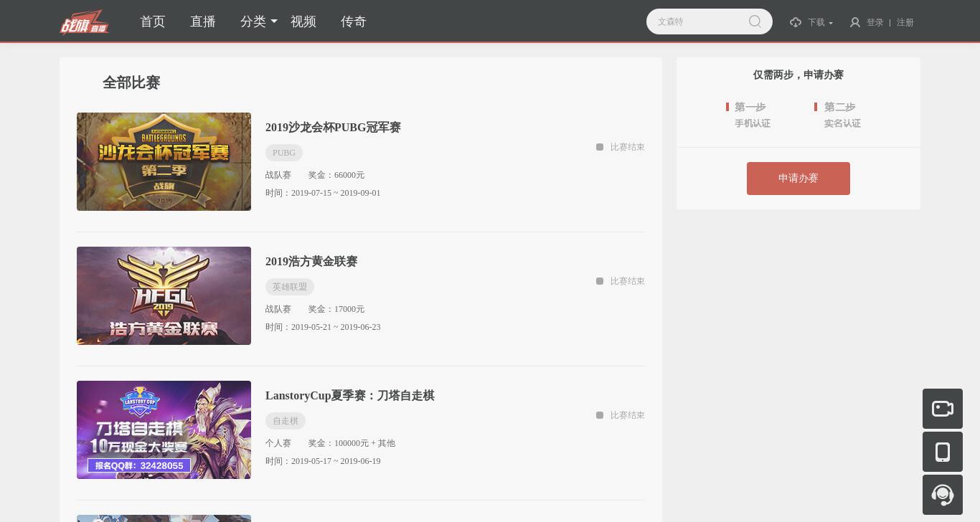Click the 手机认证 text
The image size is (980, 522).
point(753,123)
